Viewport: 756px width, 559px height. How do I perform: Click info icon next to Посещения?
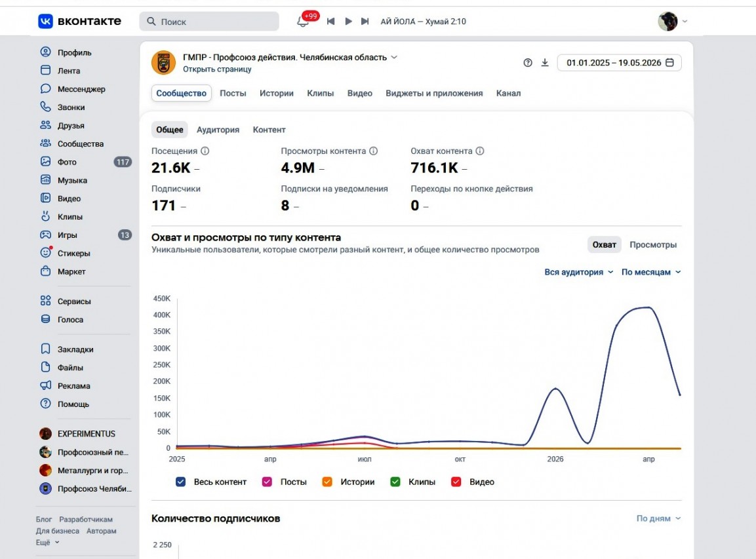pyautogui.click(x=205, y=151)
